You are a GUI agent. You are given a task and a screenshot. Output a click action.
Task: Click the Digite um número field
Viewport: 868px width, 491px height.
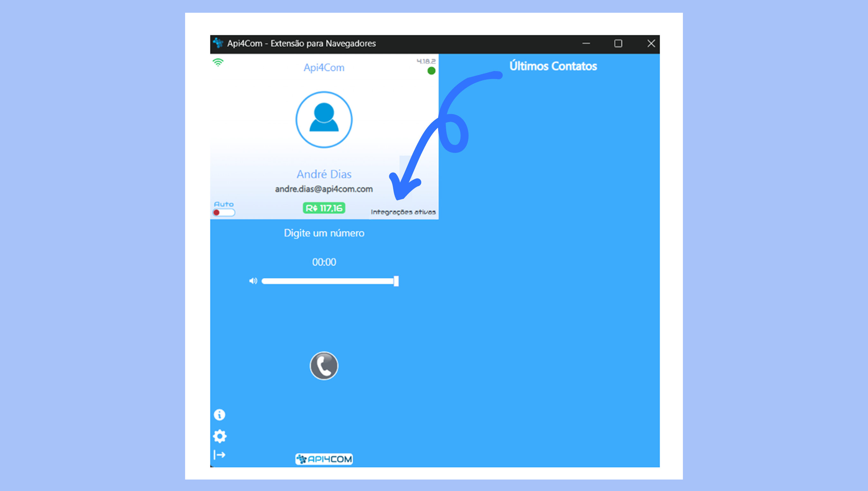click(x=324, y=233)
